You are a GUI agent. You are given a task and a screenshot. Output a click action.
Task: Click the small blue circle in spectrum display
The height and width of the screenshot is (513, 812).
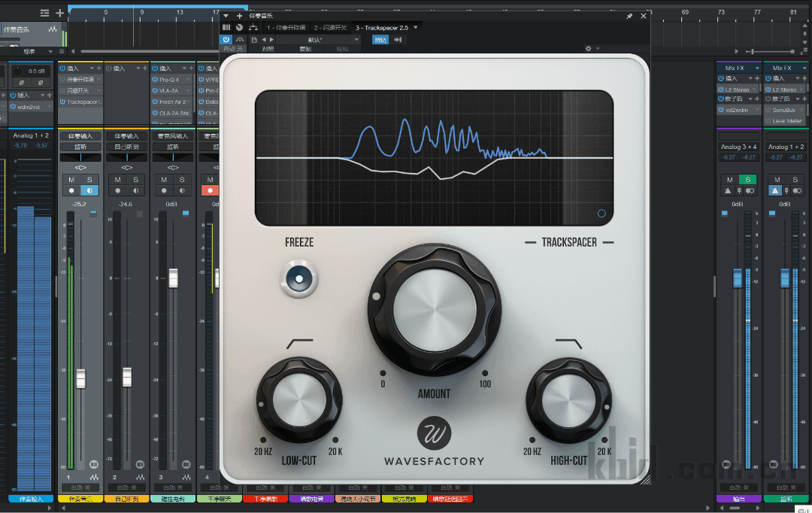(601, 214)
